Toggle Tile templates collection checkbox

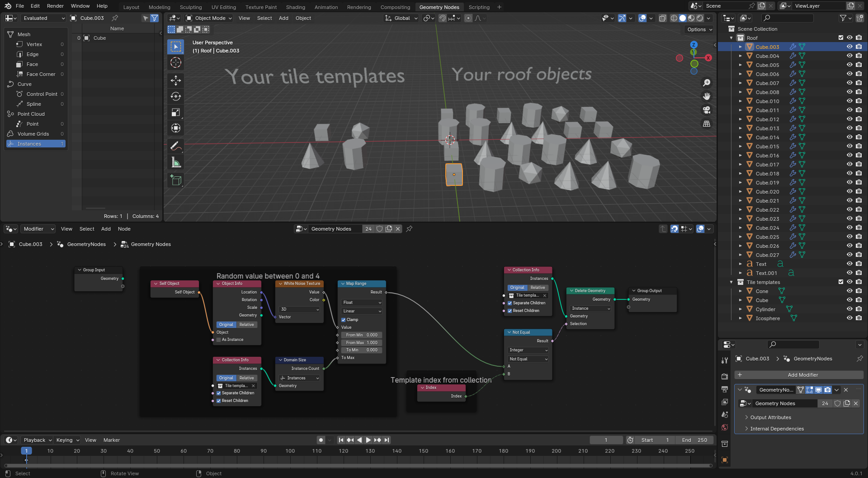click(x=841, y=282)
